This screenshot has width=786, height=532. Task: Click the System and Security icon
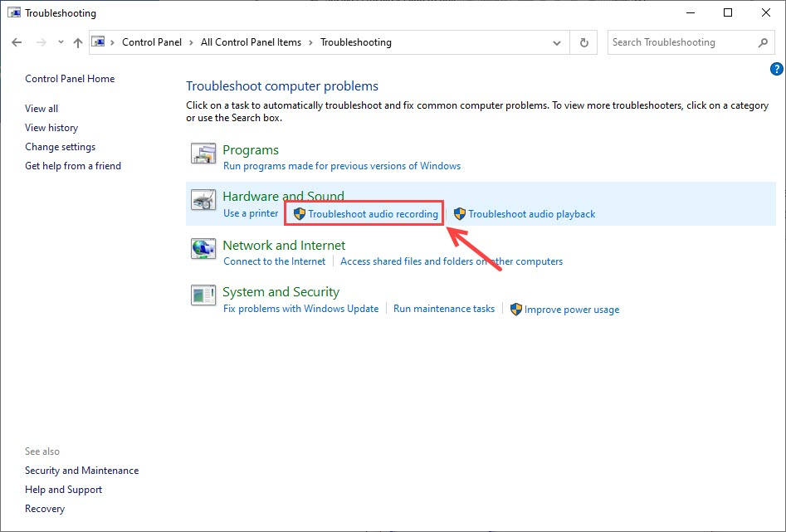(x=203, y=295)
